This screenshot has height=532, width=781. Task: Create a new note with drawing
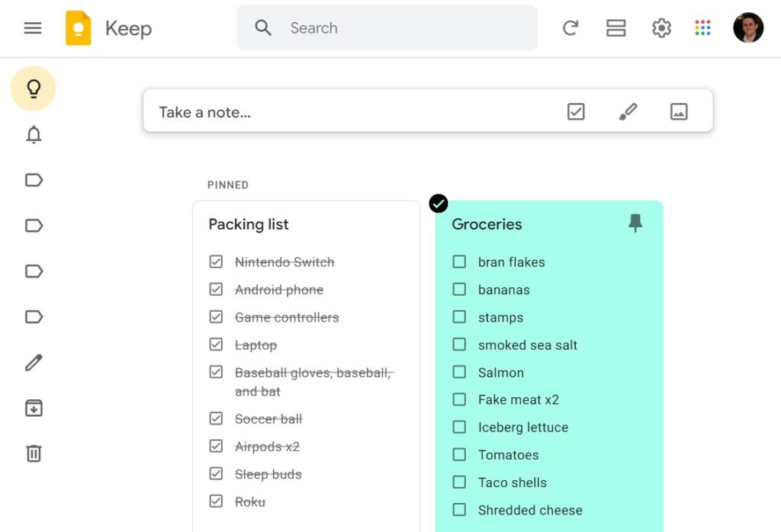628,112
